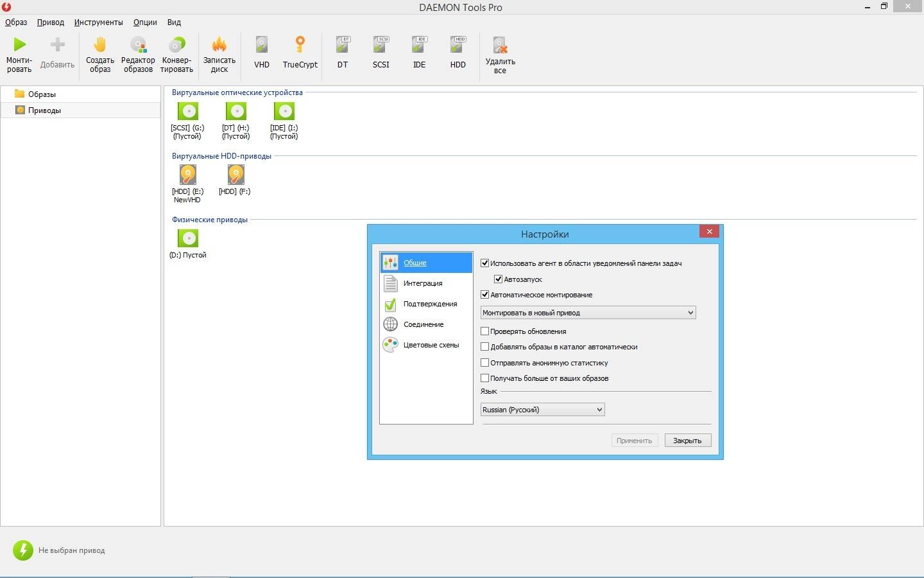Open Монтировать в новый привод dropdown
This screenshot has height=578, width=924.
coord(588,313)
